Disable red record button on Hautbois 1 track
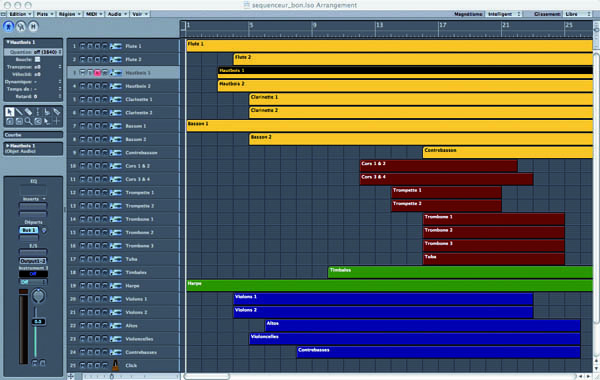 click(x=97, y=73)
